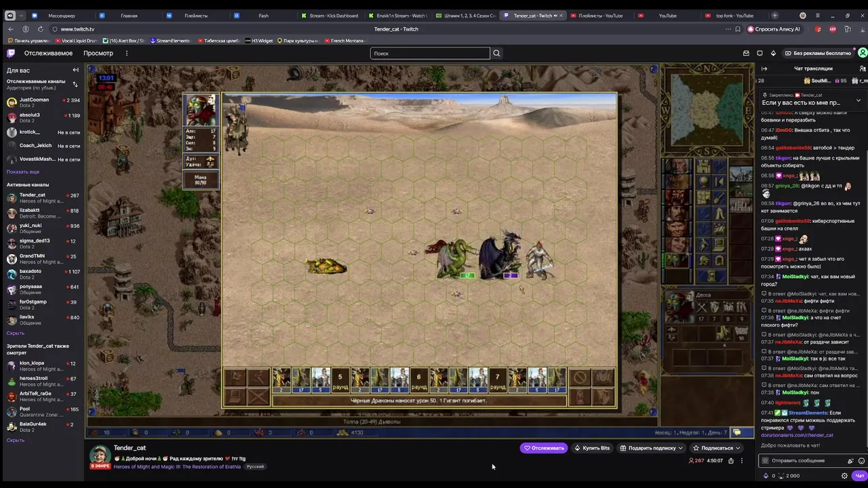Viewport: 868px width, 488px height.
Task: Click the Twitch profile avatar in header
Action: (863, 53)
